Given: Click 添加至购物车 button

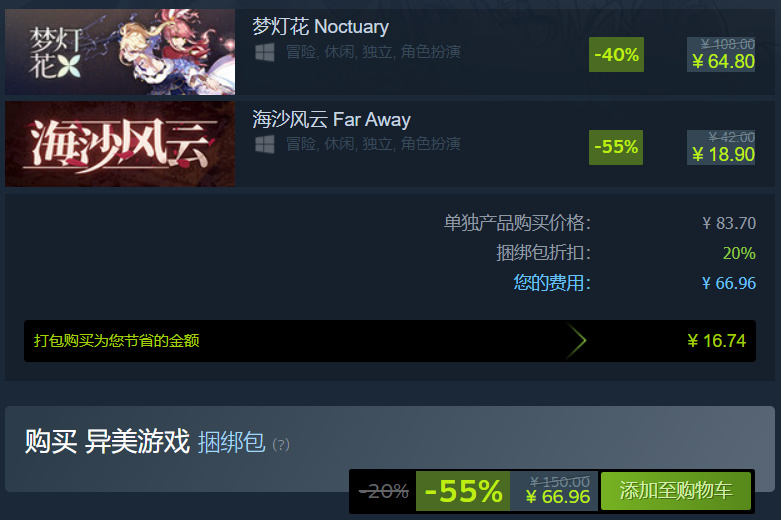Looking at the screenshot, I should point(676,491).
